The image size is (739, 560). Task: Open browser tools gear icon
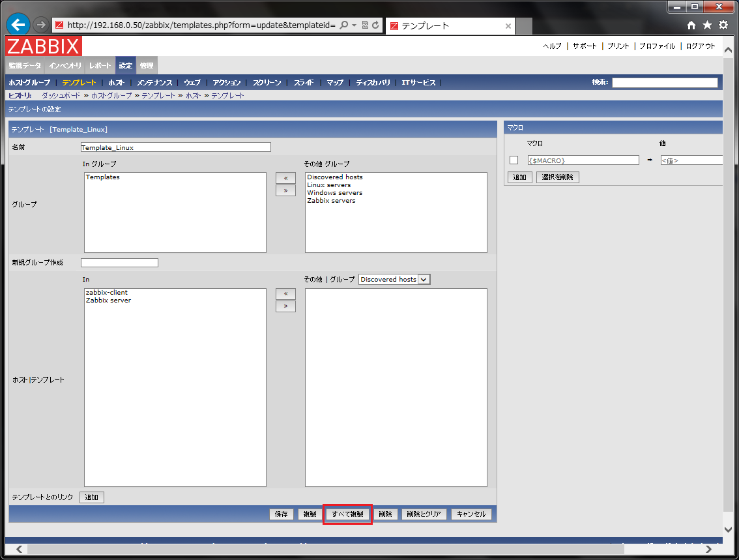point(723,25)
